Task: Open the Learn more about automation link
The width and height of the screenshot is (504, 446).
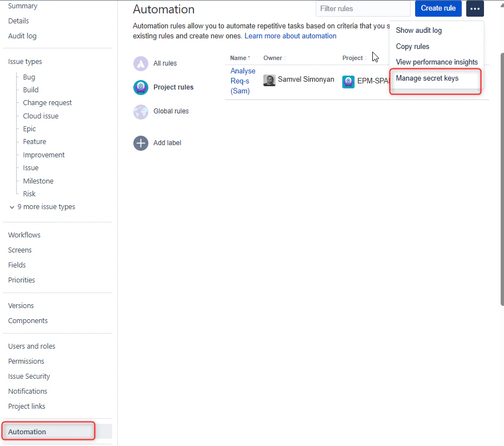Action: (x=290, y=36)
